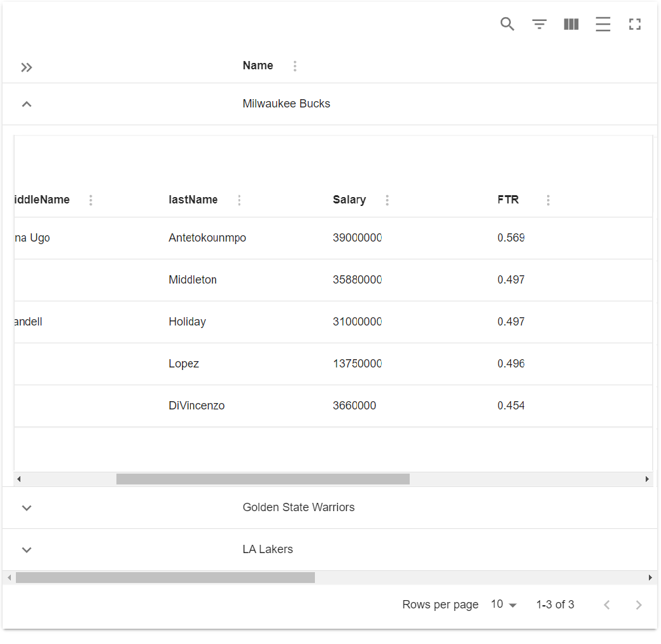661x644 pixels.
Task: Open FTR column actions menu
Action: pos(548,200)
